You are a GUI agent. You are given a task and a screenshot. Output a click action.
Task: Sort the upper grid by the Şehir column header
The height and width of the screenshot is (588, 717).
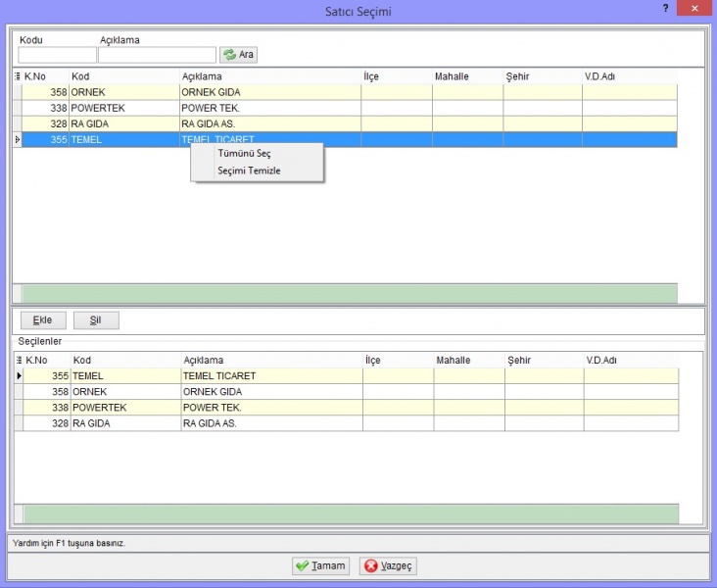[x=543, y=76]
